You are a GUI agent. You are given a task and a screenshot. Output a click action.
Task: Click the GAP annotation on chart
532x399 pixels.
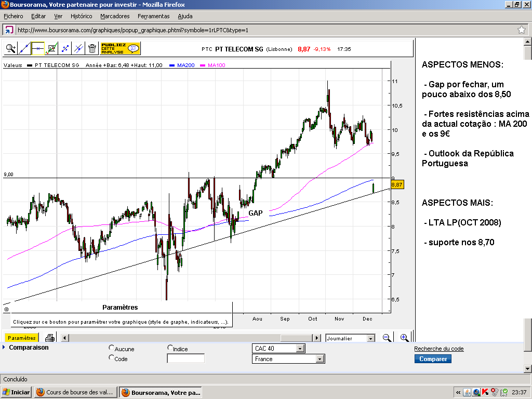tap(256, 213)
